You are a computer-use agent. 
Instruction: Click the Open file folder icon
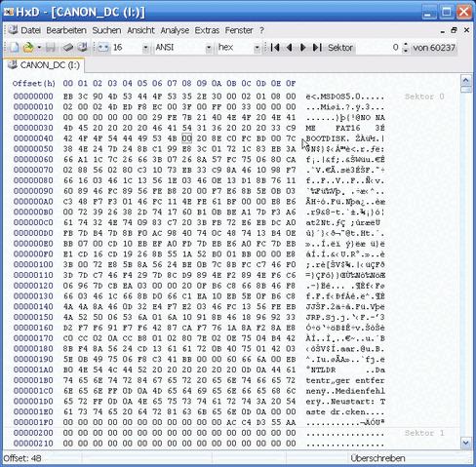(x=28, y=48)
